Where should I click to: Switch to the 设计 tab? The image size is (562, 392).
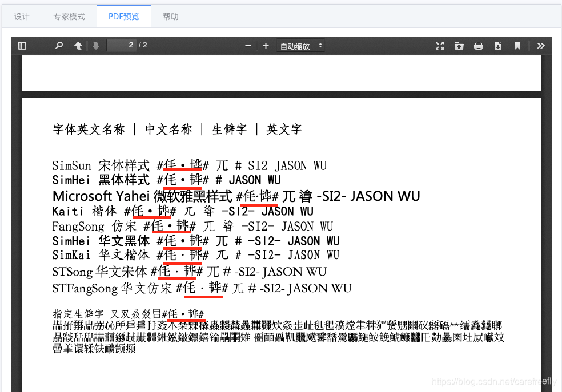click(22, 17)
